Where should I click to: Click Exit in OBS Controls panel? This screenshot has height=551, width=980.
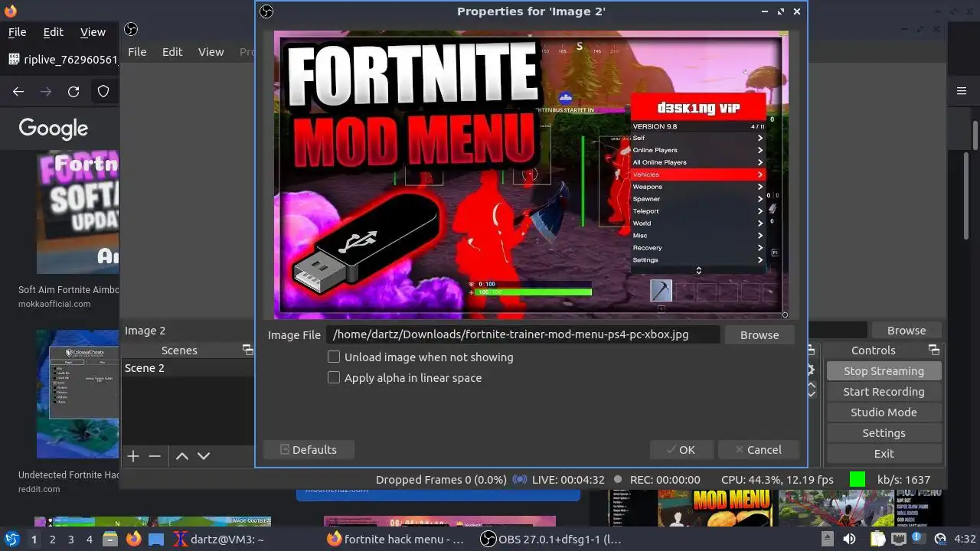click(884, 453)
